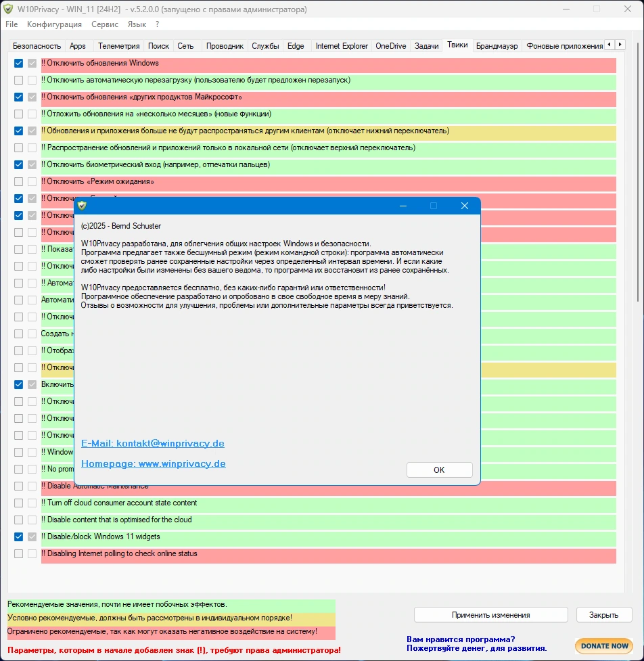Switch to the OneDrive tab
The height and width of the screenshot is (661, 644).
click(391, 46)
